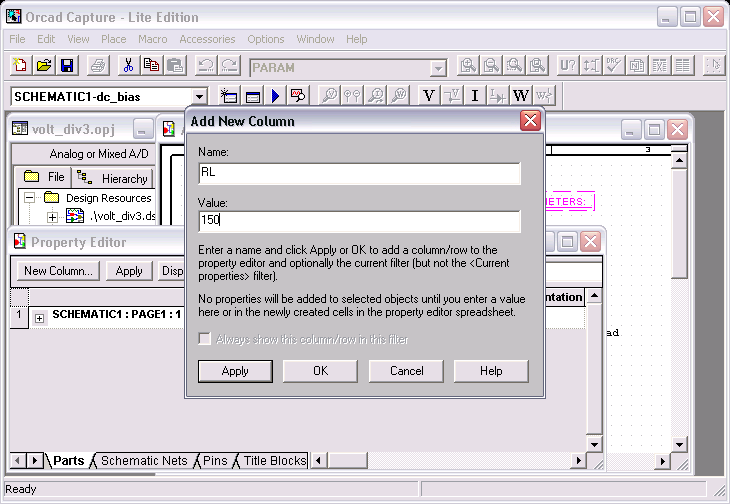Click the Name input field containing RL
This screenshot has height=504, width=730.
tap(359, 173)
